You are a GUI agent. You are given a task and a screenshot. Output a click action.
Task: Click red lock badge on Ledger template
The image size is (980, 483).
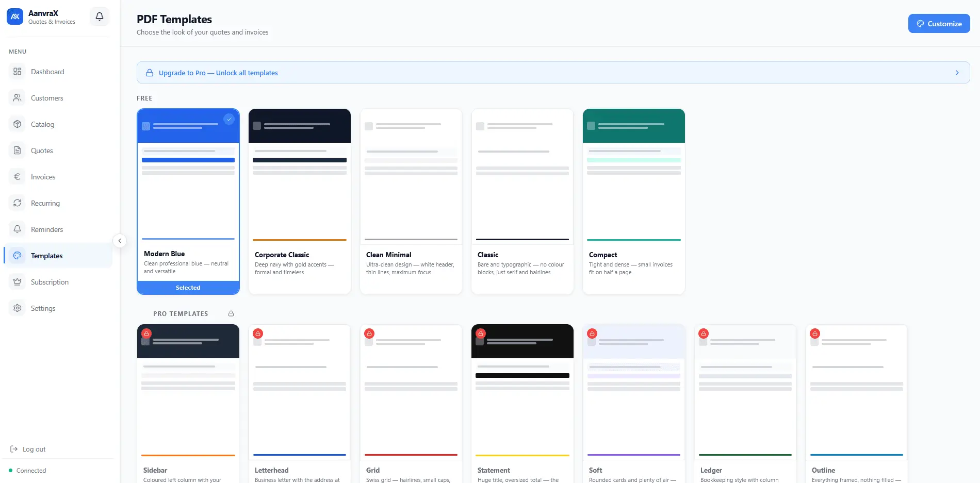pyautogui.click(x=704, y=334)
